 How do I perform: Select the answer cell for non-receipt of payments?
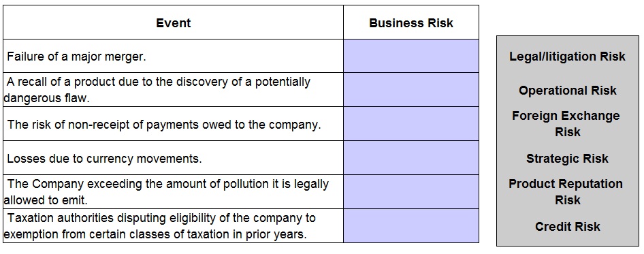(x=411, y=124)
